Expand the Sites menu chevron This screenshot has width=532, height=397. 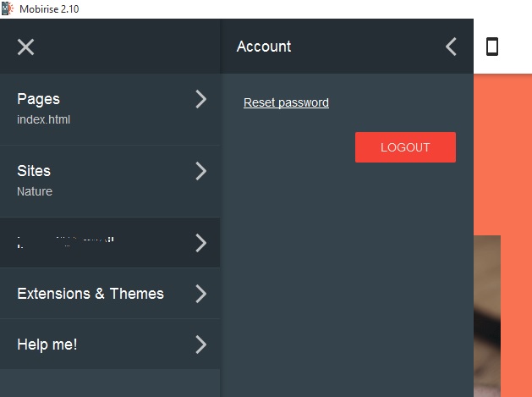(200, 171)
